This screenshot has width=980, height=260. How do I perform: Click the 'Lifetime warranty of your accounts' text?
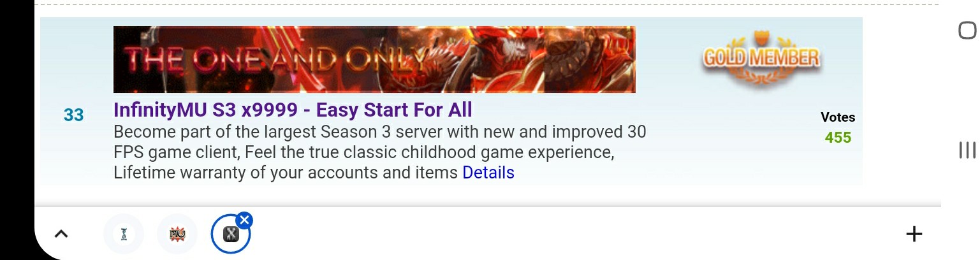[286, 173]
